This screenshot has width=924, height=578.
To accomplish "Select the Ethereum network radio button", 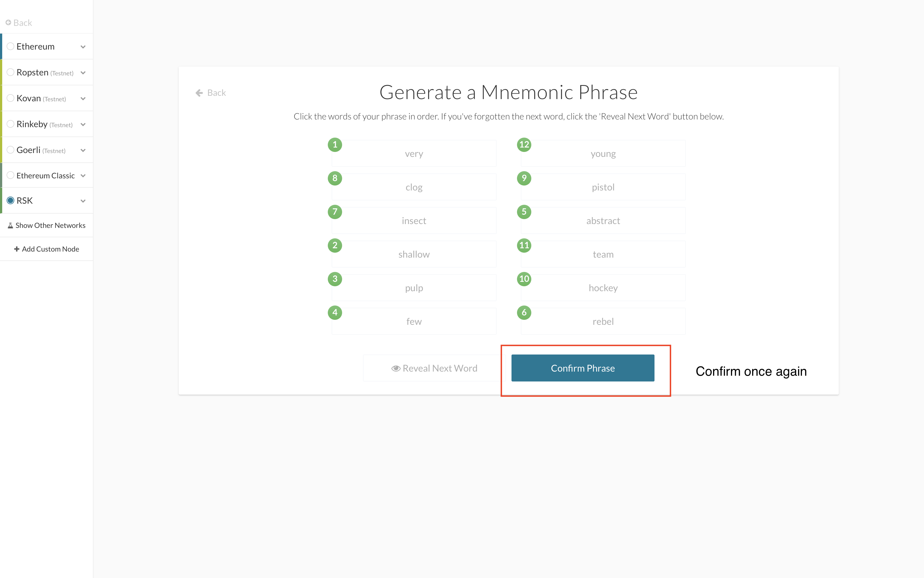I will (x=11, y=46).
